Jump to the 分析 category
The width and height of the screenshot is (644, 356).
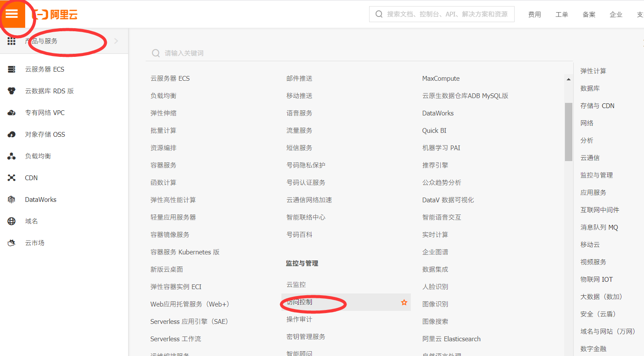point(587,141)
